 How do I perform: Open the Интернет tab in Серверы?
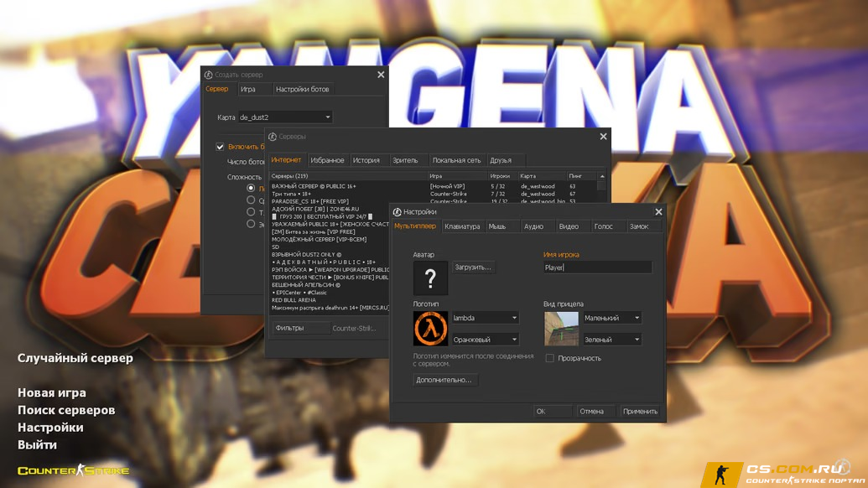coord(286,160)
